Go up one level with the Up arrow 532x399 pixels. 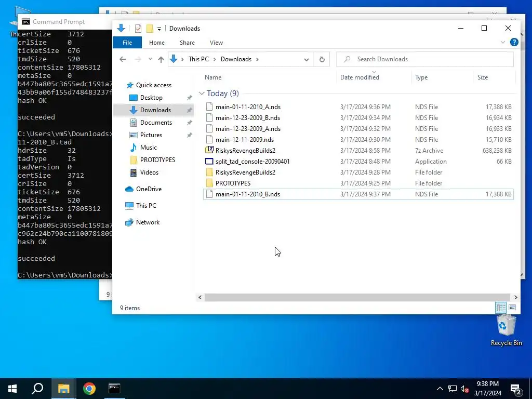(161, 59)
